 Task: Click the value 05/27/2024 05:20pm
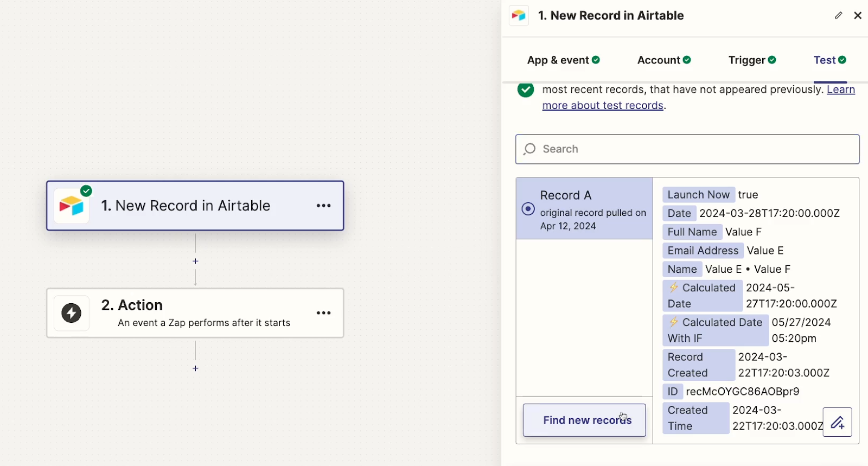[801, 330]
